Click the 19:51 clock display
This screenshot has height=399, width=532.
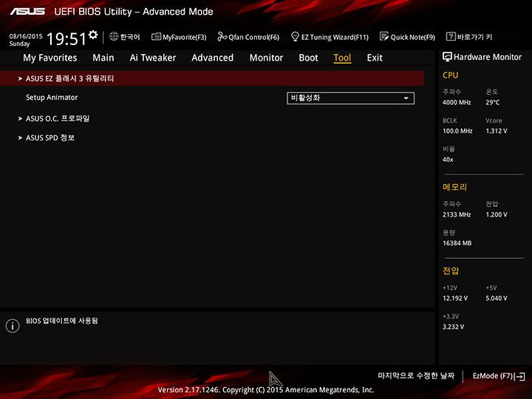tap(66, 38)
